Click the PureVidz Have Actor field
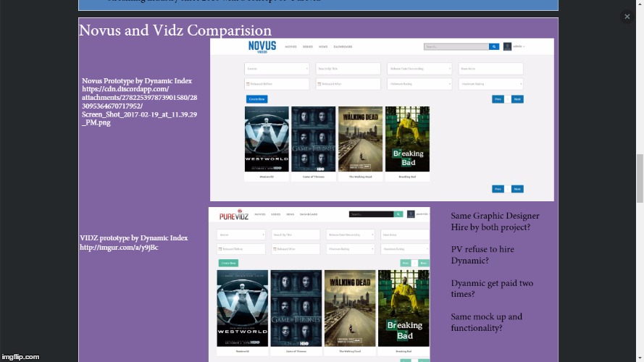 405,235
